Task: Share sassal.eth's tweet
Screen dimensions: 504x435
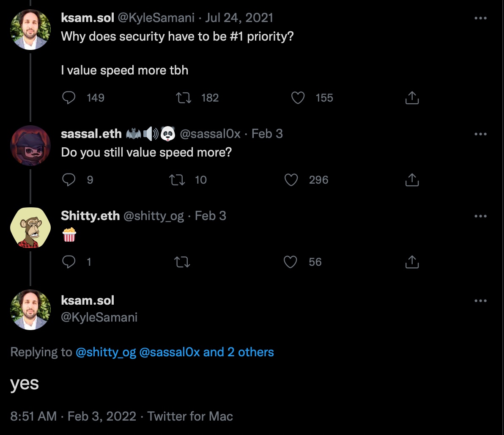Action: [412, 180]
